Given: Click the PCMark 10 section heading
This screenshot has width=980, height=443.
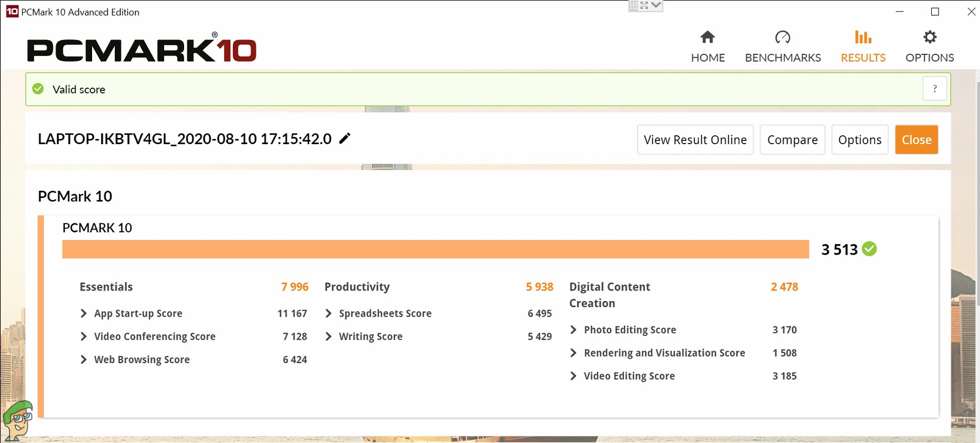Looking at the screenshot, I should [75, 196].
